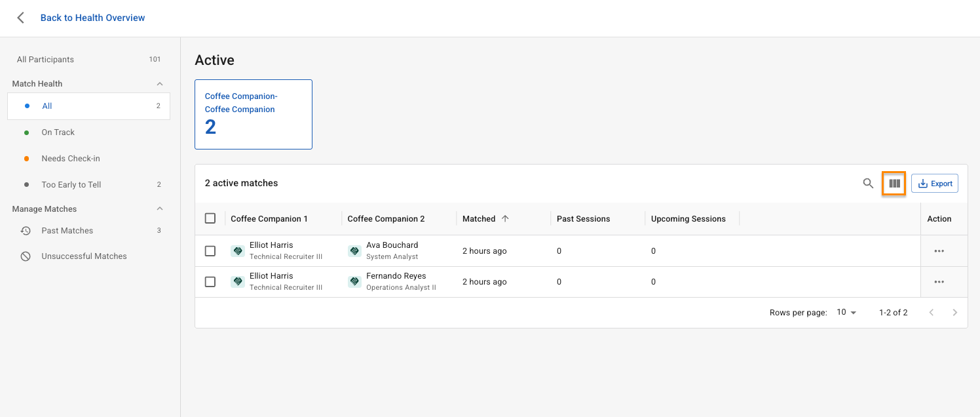Go to previous page of results
Image resolution: width=980 pixels, height=417 pixels.
click(931, 313)
